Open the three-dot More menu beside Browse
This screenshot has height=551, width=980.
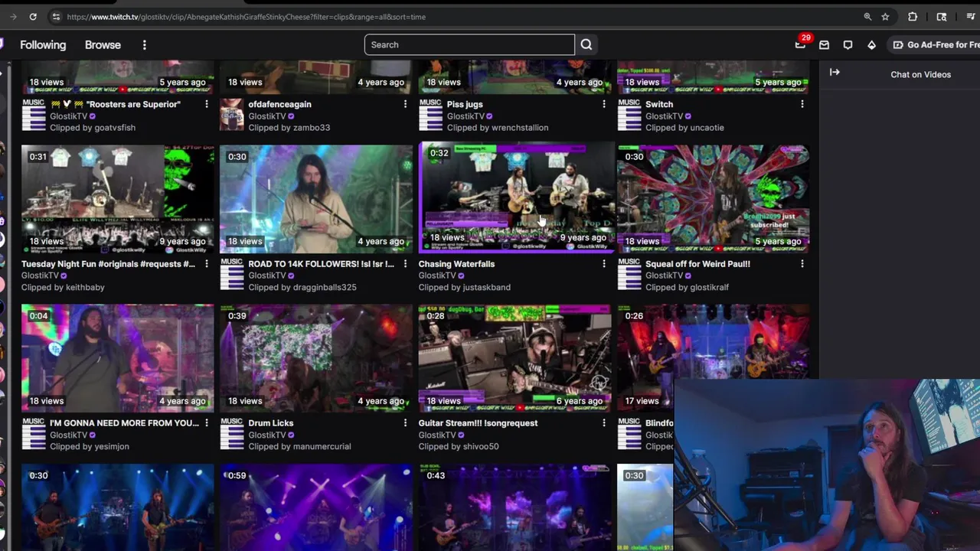pos(144,45)
